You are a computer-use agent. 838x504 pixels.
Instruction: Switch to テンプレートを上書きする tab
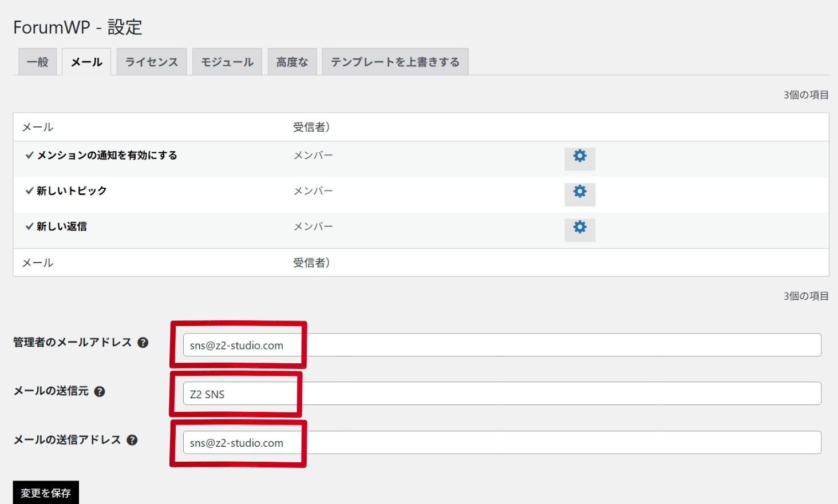(x=395, y=62)
